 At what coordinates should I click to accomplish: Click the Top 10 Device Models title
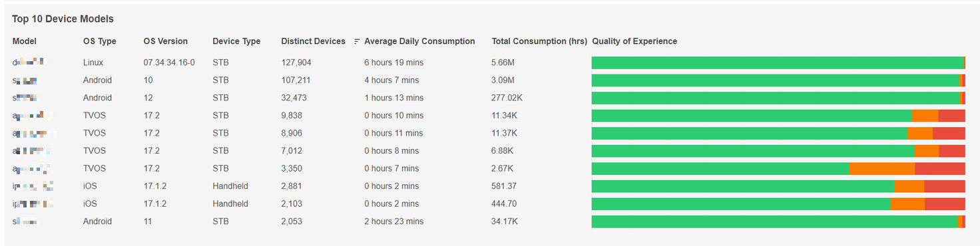click(x=63, y=19)
